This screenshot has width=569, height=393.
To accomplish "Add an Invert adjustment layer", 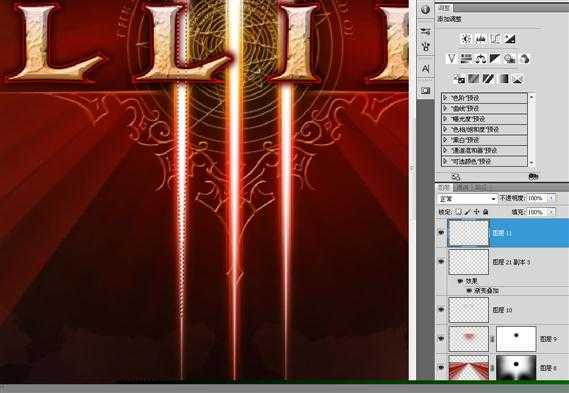I will click(x=459, y=78).
